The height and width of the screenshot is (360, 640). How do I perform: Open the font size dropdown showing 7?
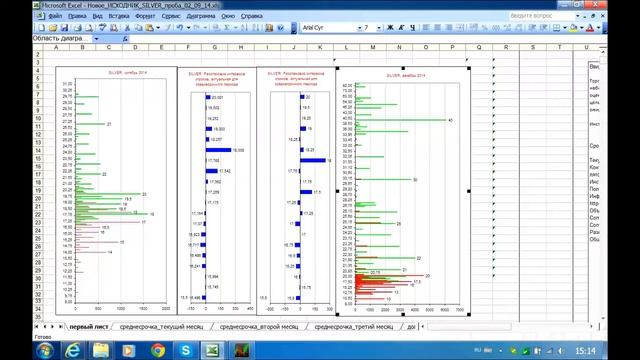tap(379, 28)
